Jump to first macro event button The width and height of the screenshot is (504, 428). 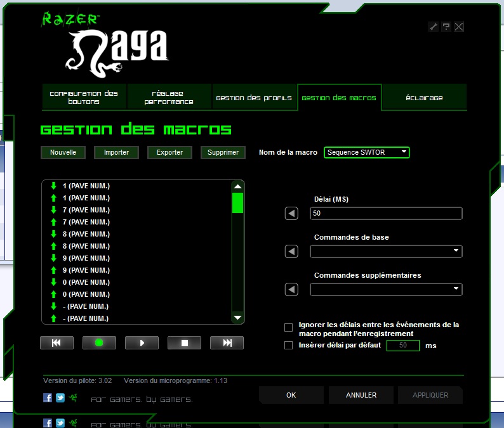click(56, 343)
